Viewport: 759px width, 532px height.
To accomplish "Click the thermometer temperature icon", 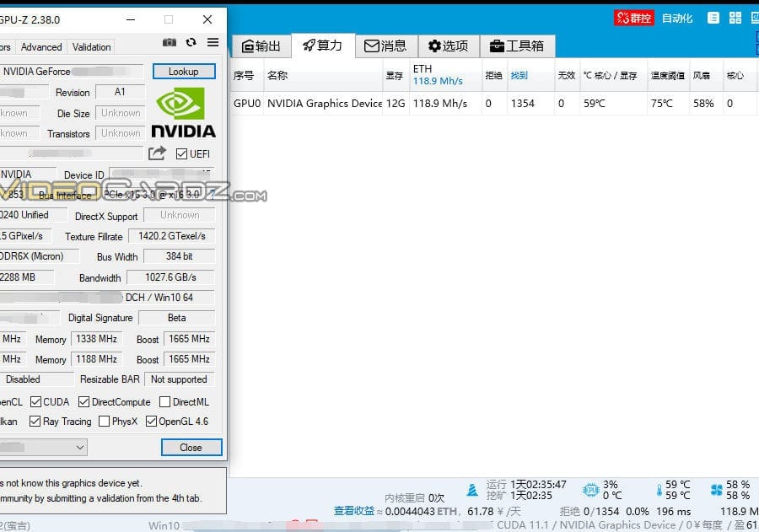I will (659, 490).
